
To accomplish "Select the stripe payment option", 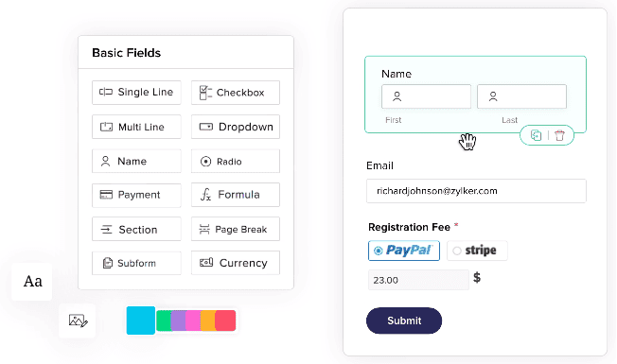I will tap(477, 251).
